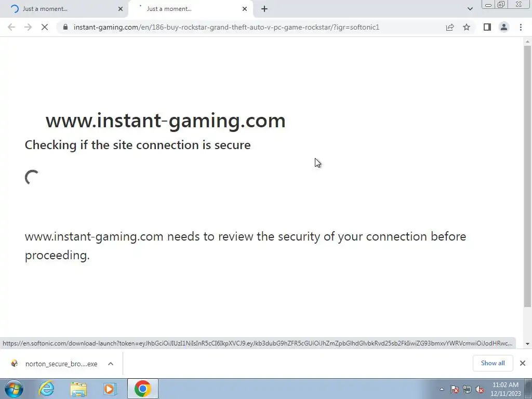Show hidden system tray icons
532x399 pixels.
pyautogui.click(x=442, y=389)
